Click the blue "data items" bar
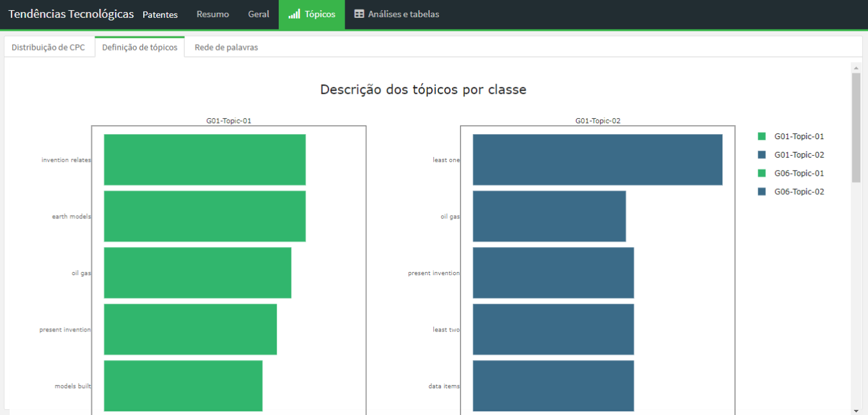This screenshot has width=868, height=415. [x=553, y=386]
